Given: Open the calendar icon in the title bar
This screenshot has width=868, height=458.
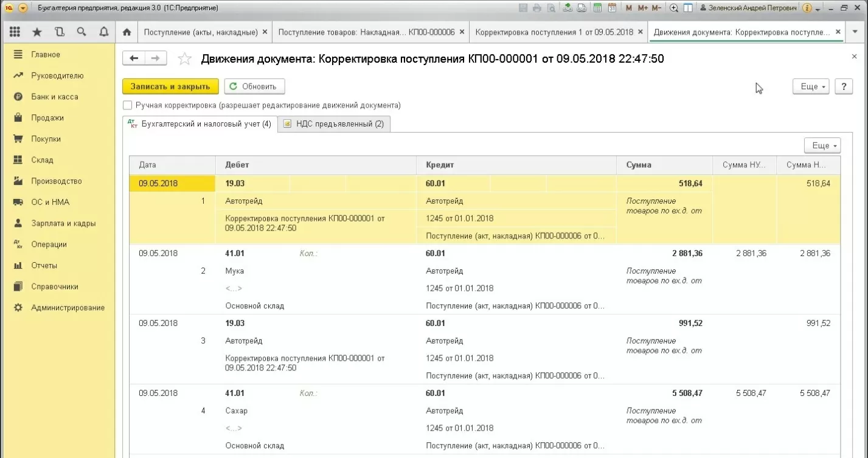Looking at the screenshot, I should [x=612, y=8].
